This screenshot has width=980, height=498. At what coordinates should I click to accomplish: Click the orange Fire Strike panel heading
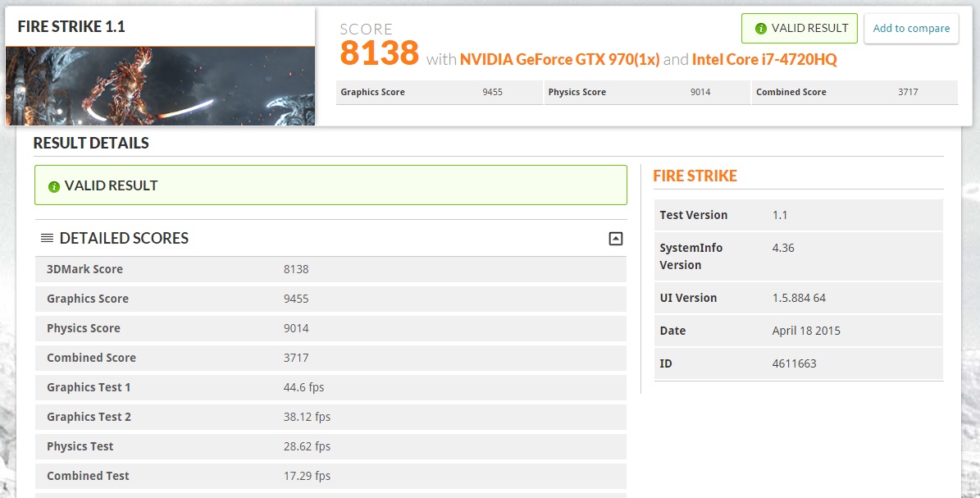(695, 176)
